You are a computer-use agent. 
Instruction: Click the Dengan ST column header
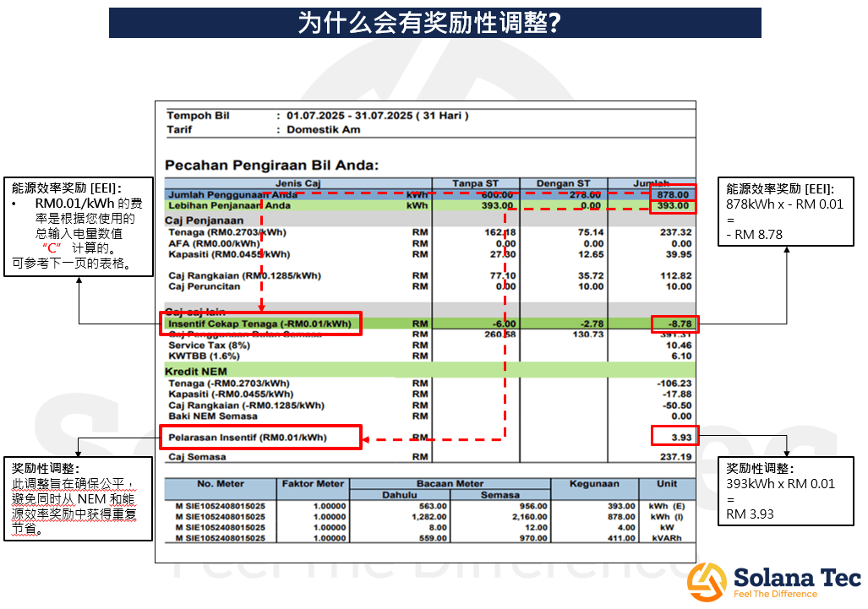563,183
